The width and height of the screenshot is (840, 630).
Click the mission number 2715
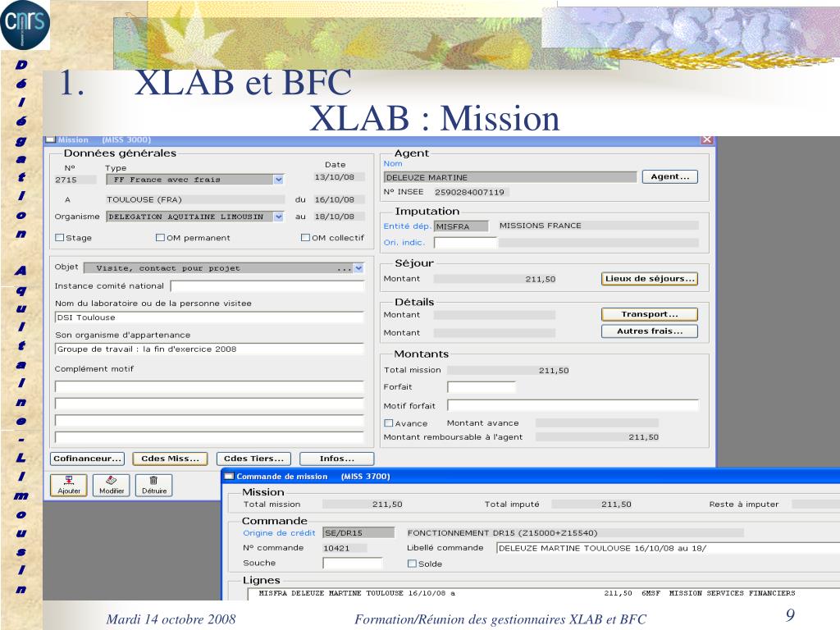[x=75, y=180]
